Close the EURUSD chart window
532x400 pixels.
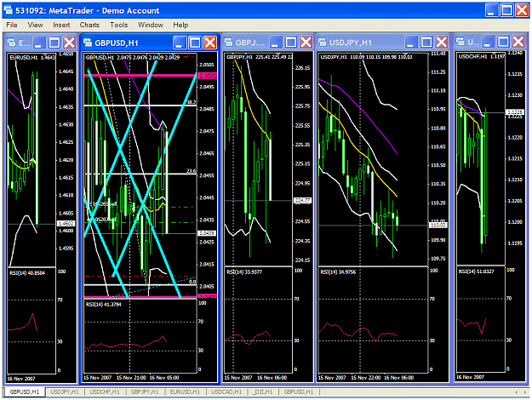(70, 43)
